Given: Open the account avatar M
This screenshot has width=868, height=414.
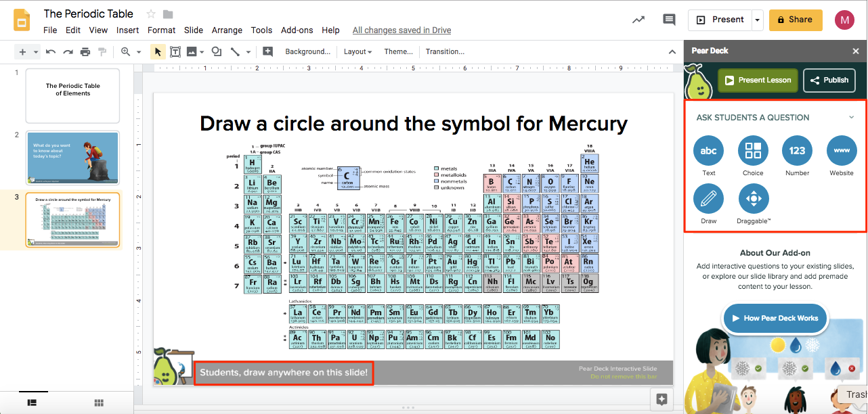Looking at the screenshot, I should pyautogui.click(x=844, y=20).
